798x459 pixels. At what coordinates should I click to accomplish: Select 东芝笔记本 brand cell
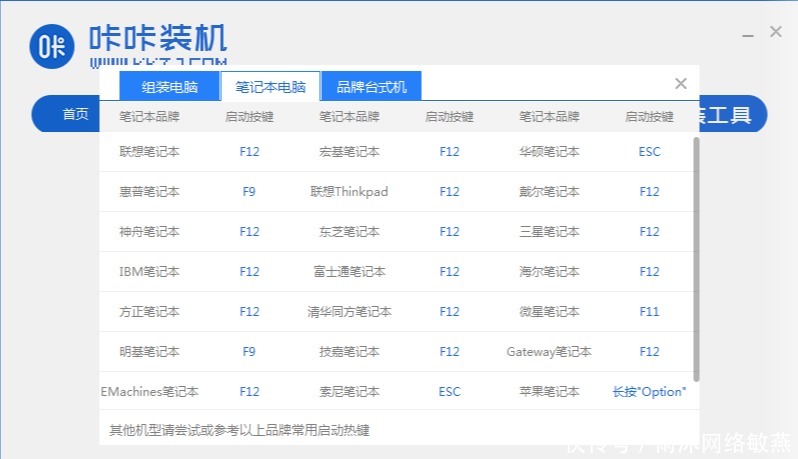pos(349,232)
